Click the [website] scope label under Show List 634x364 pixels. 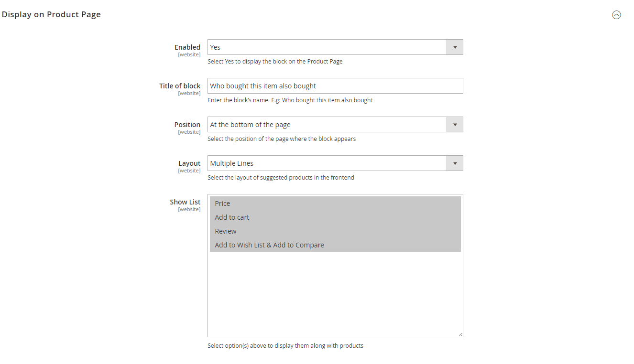189,209
